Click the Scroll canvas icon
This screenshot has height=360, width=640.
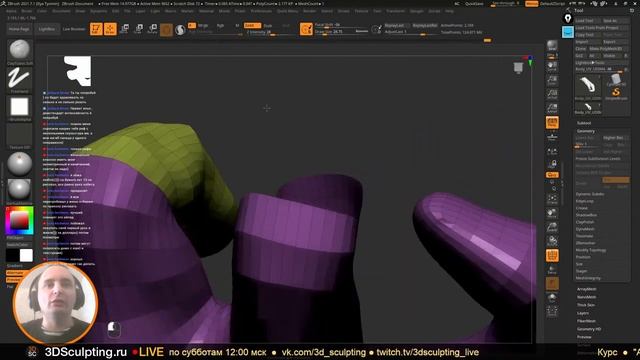552,66
